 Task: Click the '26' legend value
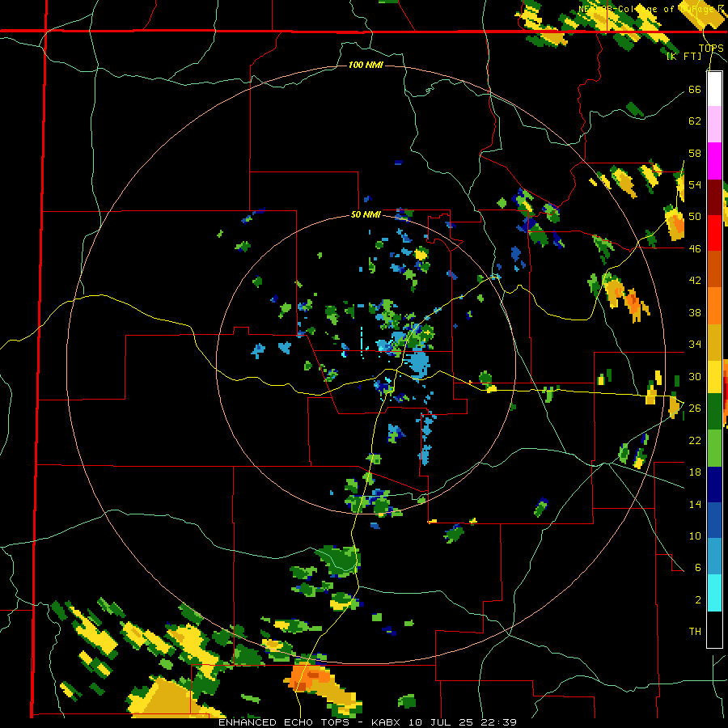[695, 408]
